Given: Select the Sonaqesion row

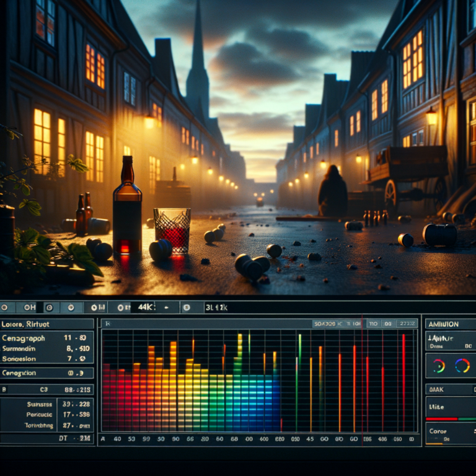Looking at the screenshot, I should [47, 358].
